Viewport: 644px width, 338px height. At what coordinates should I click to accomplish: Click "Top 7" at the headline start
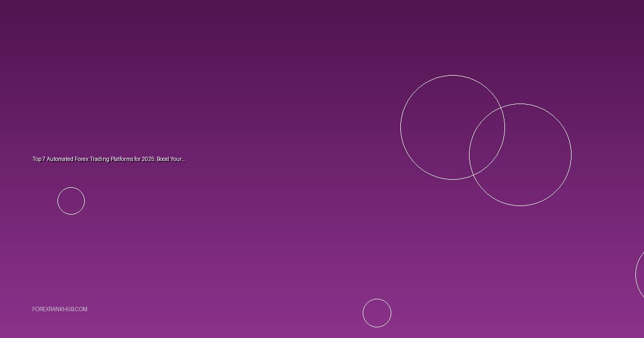tap(39, 159)
